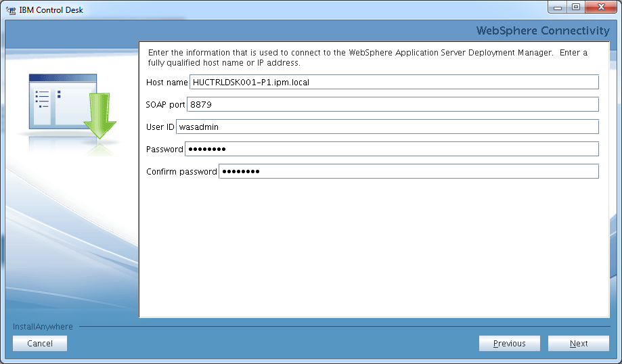
Task: Close the IBM Control Desk window
Action: (600, 7)
